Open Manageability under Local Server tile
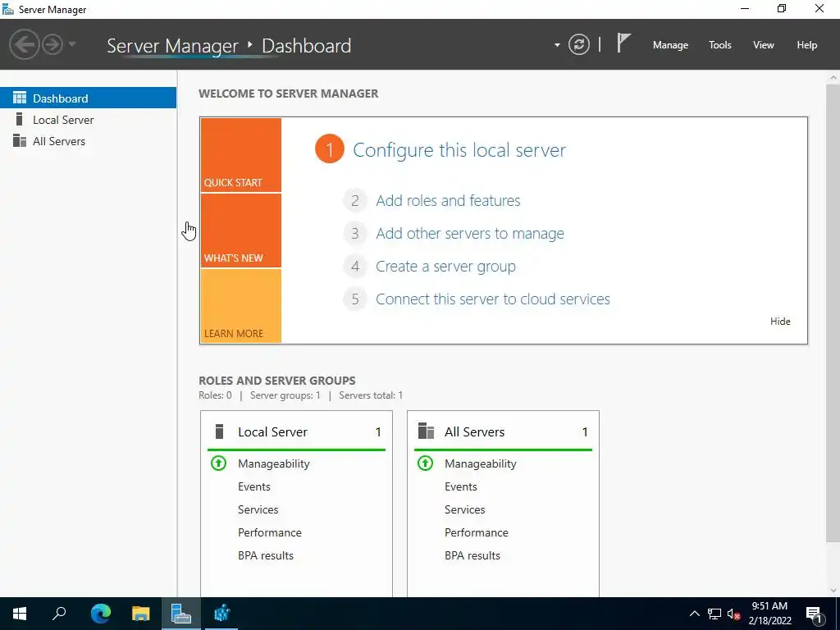The width and height of the screenshot is (840, 630). pyautogui.click(x=274, y=463)
